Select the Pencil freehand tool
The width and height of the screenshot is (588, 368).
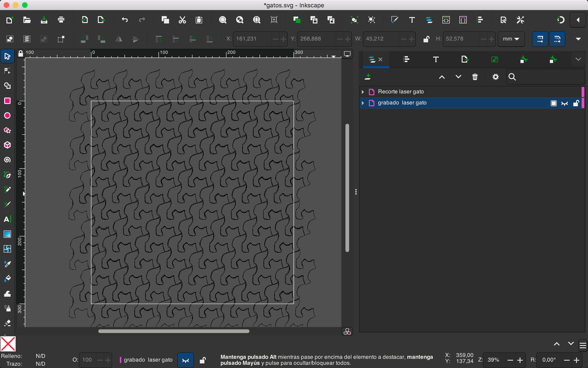coord(7,190)
